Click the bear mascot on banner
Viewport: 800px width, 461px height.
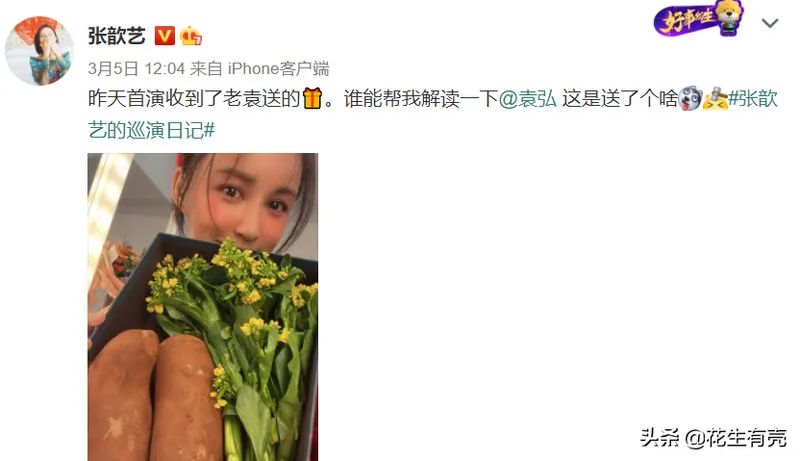click(x=731, y=17)
